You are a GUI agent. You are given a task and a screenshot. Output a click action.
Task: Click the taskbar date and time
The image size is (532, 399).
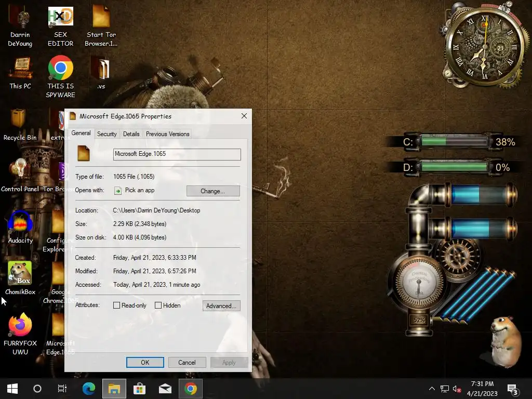click(x=482, y=389)
